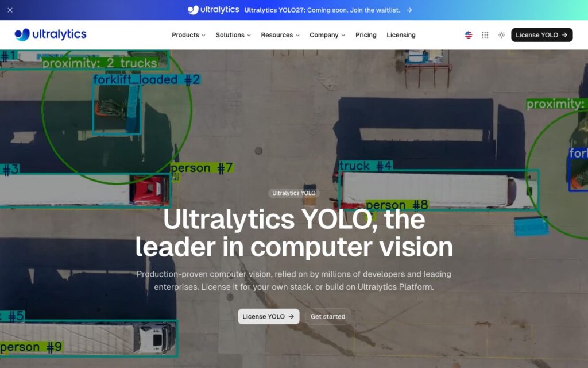Click the Get started button
This screenshot has height=368, width=588.
328,317
